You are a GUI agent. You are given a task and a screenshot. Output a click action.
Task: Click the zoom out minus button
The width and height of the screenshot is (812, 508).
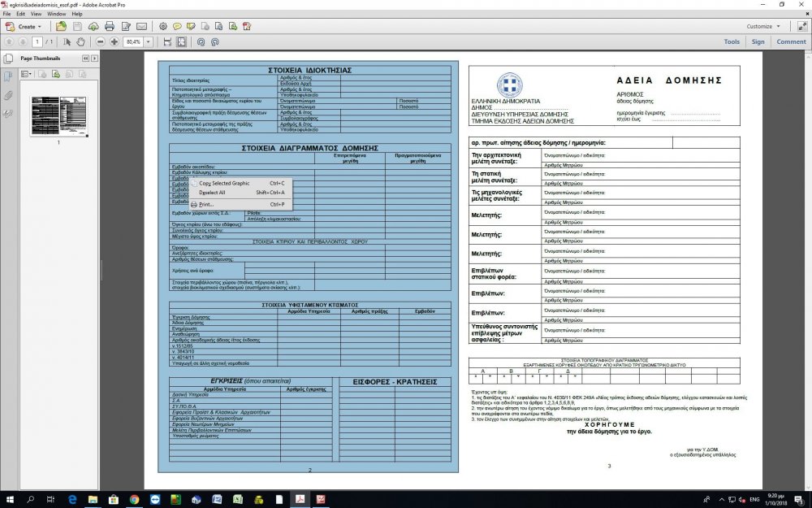[x=101, y=41]
